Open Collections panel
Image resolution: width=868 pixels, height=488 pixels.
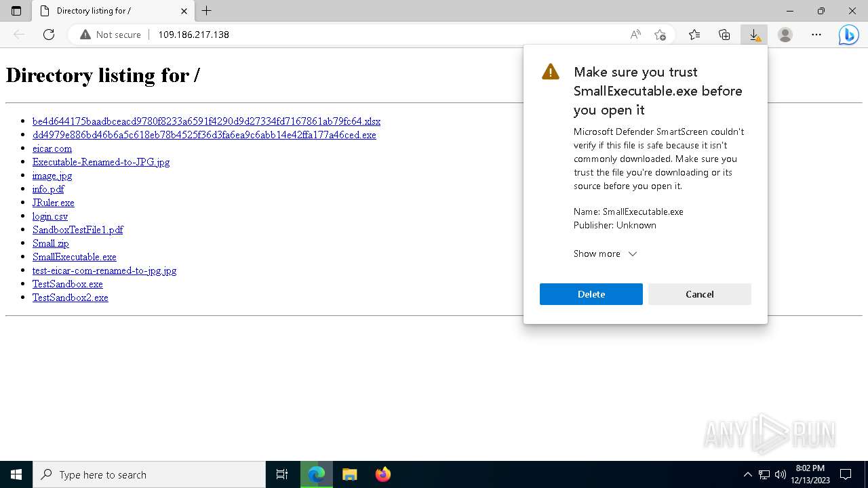(x=724, y=35)
